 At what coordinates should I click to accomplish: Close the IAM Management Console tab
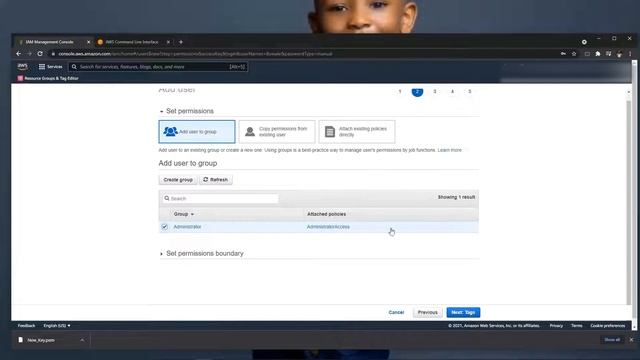(x=88, y=42)
